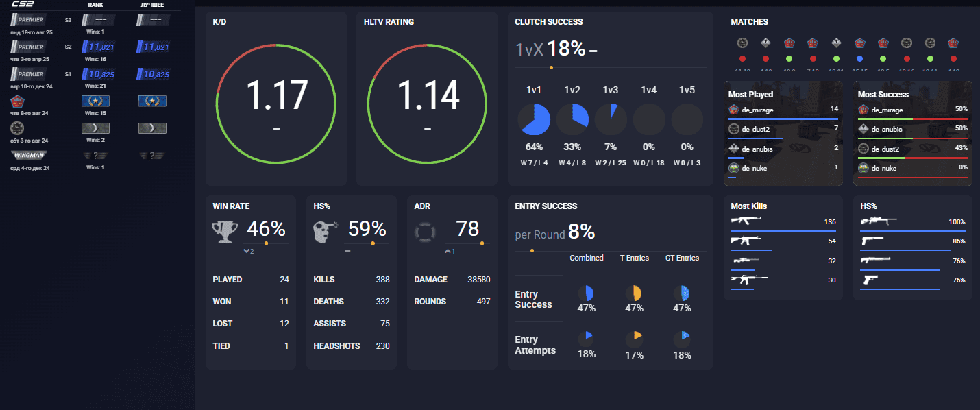Viewport: 980px width, 410px height.
Task: Click the de_nuke map icon in Most Played
Action: tap(733, 168)
